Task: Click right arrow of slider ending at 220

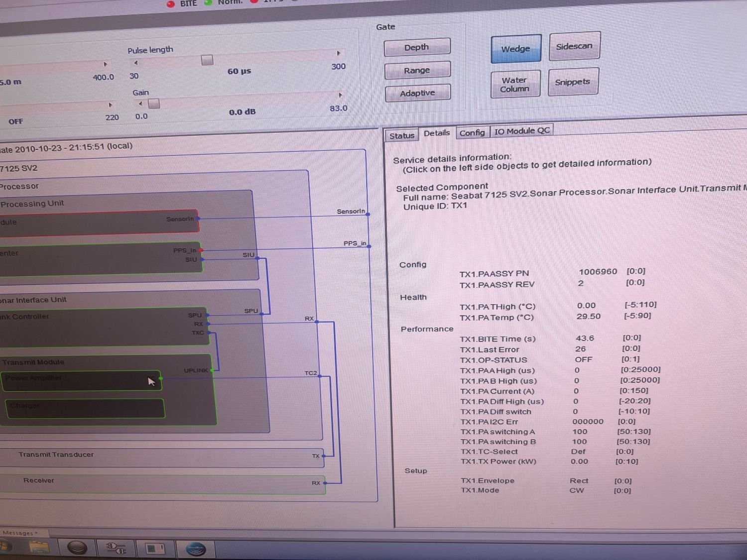Action: pos(110,105)
